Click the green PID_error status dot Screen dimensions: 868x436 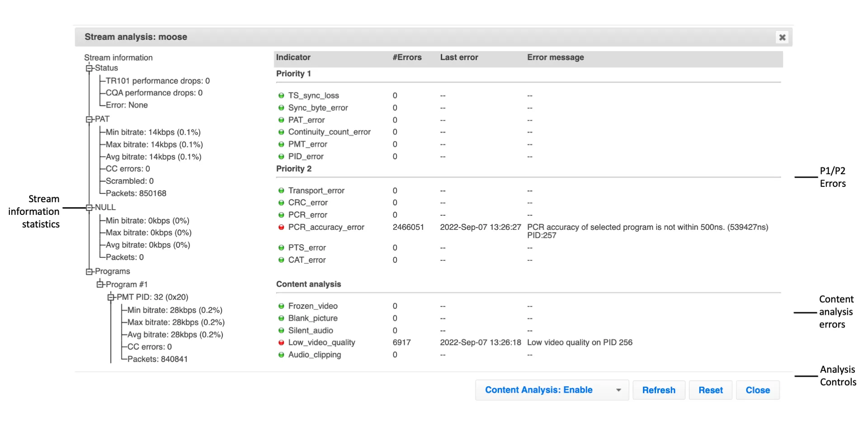tap(281, 156)
